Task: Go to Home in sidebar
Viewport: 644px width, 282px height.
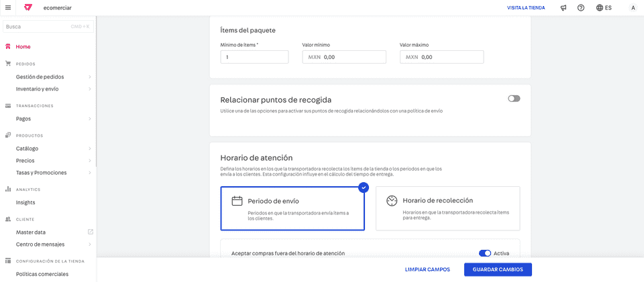Action: 23,47
